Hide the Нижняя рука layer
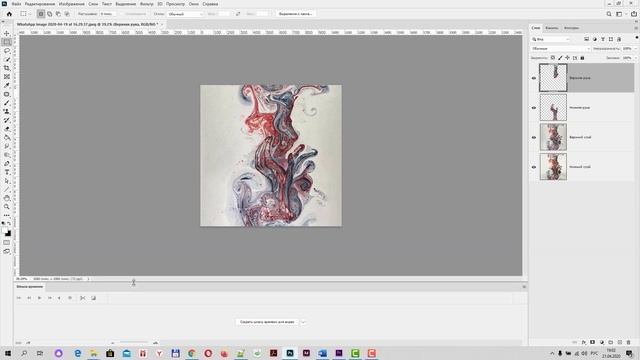 [x=533, y=108]
